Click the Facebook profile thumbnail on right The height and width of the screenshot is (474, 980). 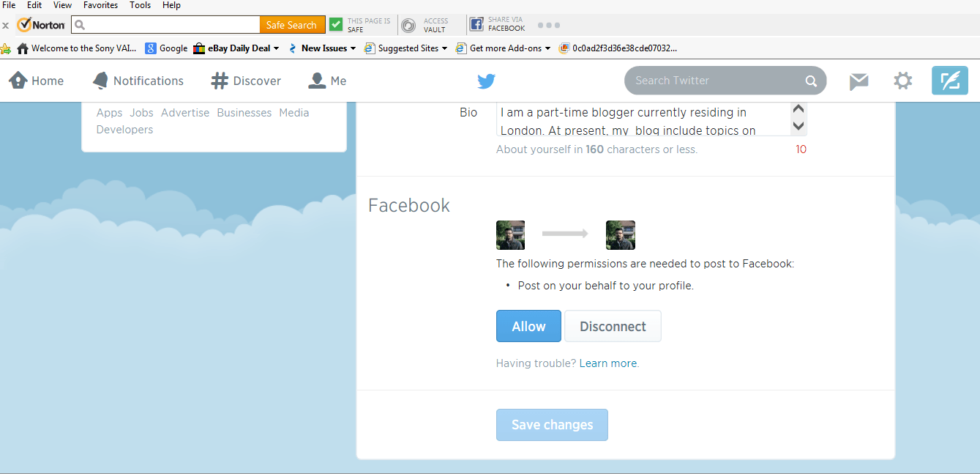tap(621, 235)
